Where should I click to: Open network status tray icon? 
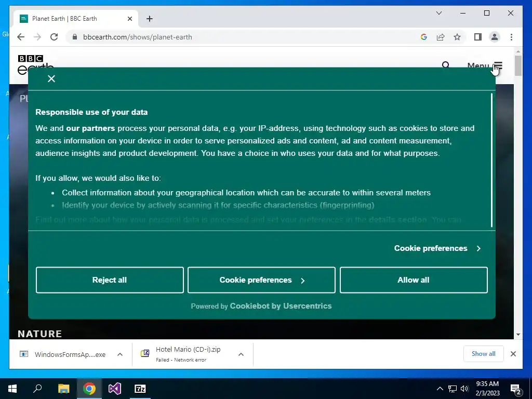click(x=453, y=389)
